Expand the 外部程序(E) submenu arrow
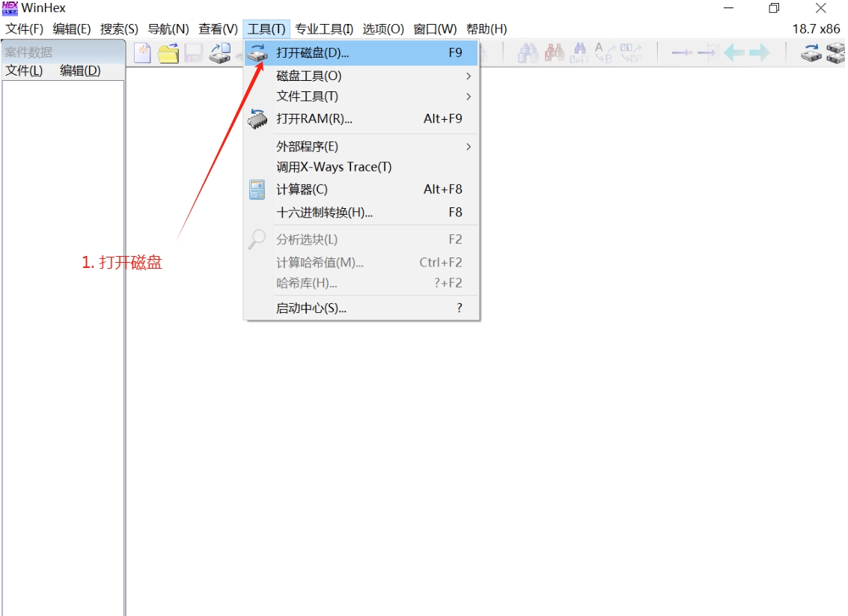This screenshot has height=616, width=848. point(469,147)
